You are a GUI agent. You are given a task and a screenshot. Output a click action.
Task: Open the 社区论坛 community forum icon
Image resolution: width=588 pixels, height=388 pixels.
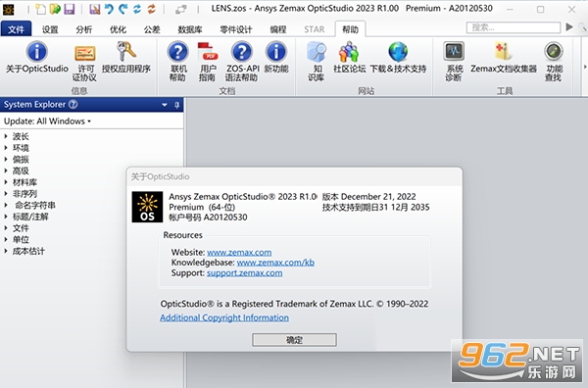tap(349, 52)
